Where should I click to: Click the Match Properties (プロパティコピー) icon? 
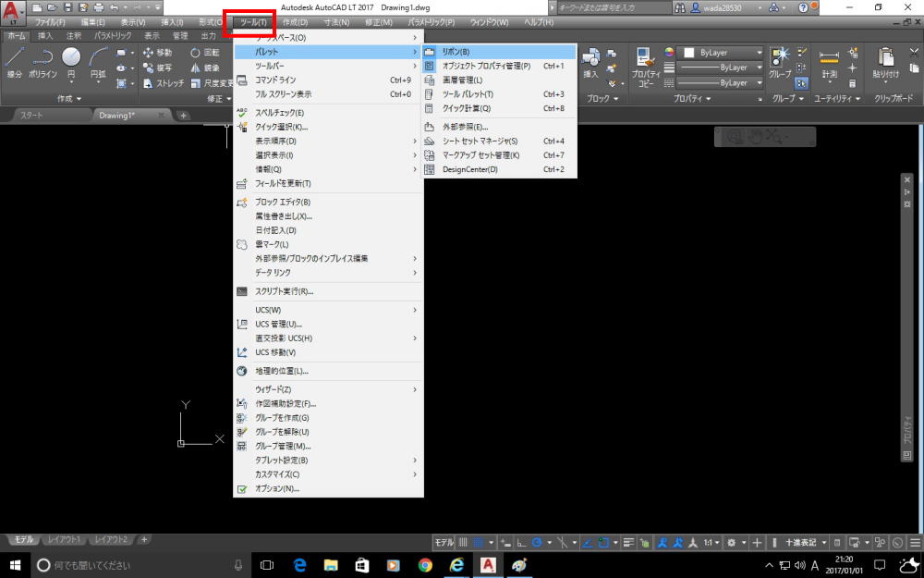pyautogui.click(x=646, y=66)
